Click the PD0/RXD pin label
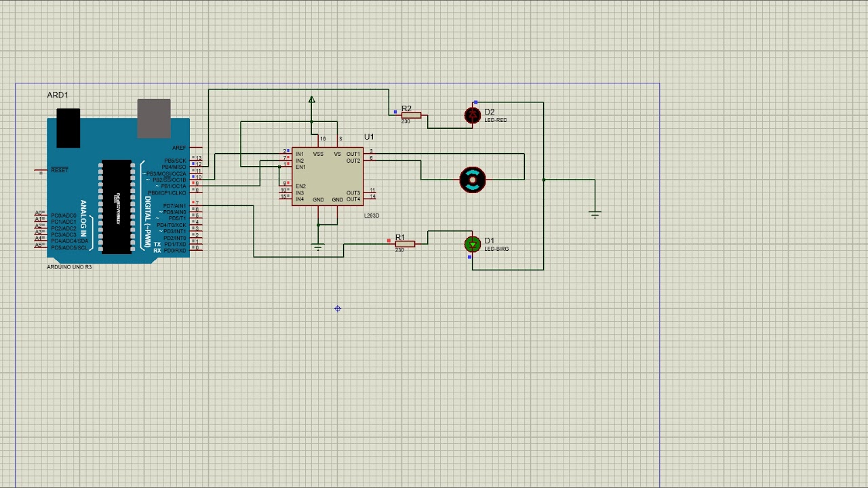This screenshot has height=488, width=868. coord(175,251)
